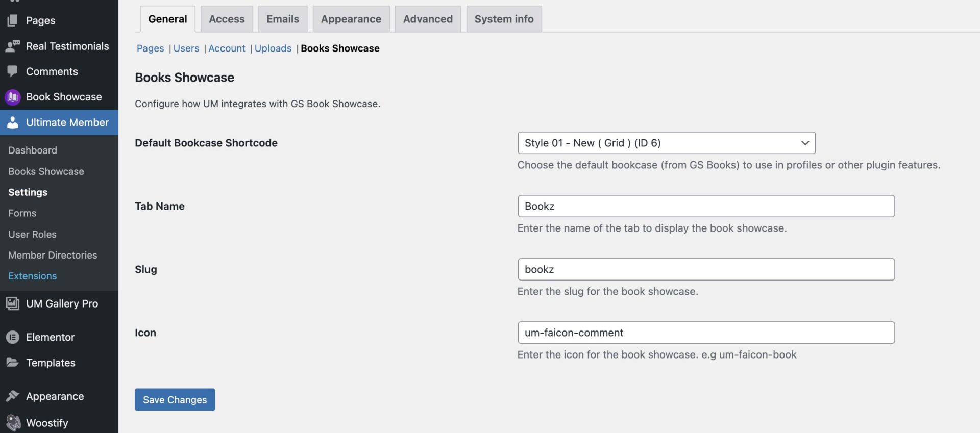Screen dimensions: 980x433
Task: Click the Tab Name input field
Action: click(706, 206)
